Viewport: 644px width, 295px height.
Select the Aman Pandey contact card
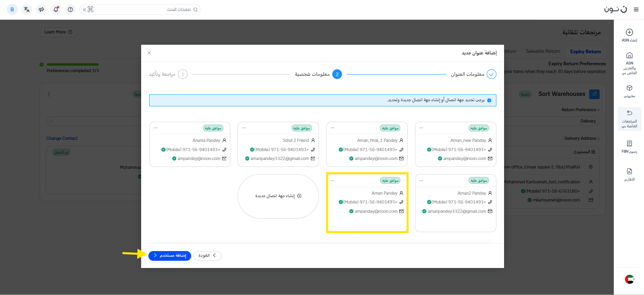[367, 202]
